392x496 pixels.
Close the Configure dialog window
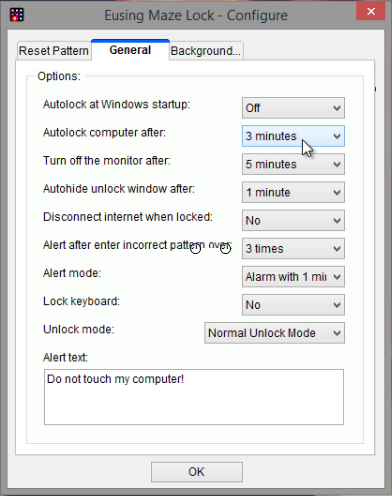(x=371, y=12)
